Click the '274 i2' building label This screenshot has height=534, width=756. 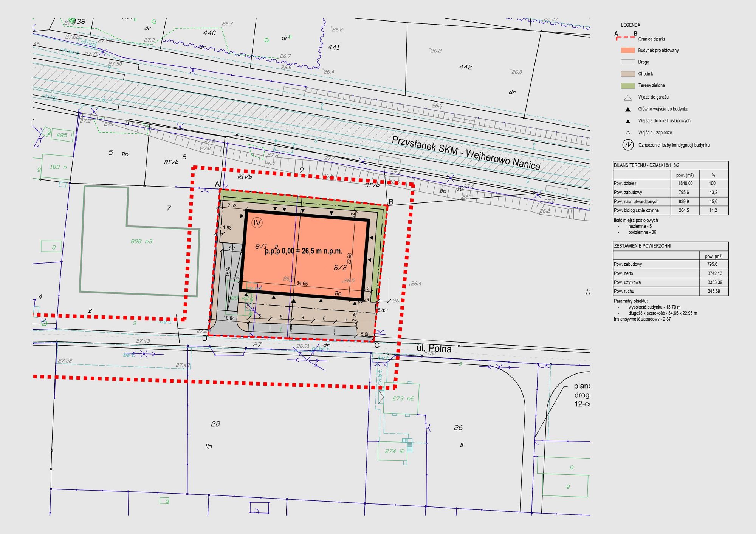coord(395,451)
